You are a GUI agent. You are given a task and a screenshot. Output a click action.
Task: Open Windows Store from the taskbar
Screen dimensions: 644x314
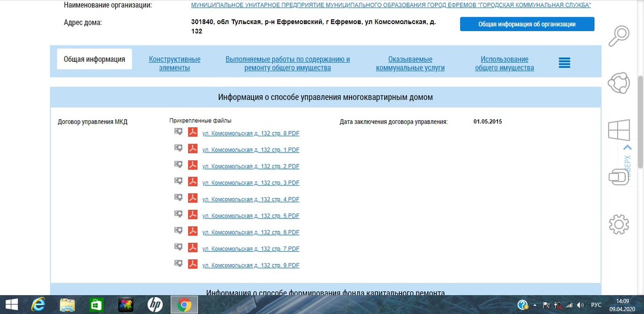tap(97, 304)
